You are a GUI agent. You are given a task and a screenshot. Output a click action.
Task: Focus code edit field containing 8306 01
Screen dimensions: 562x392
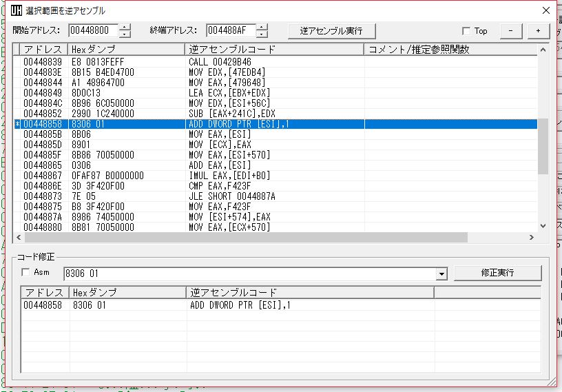250,274
